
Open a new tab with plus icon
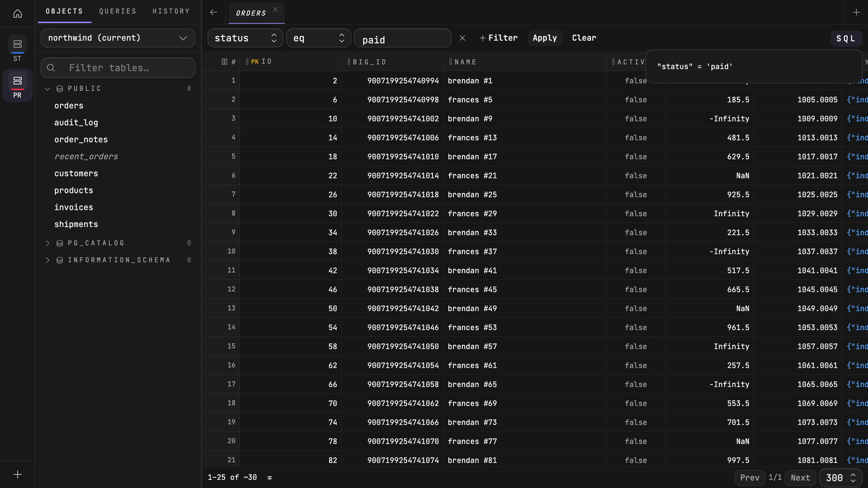click(x=856, y=13)
